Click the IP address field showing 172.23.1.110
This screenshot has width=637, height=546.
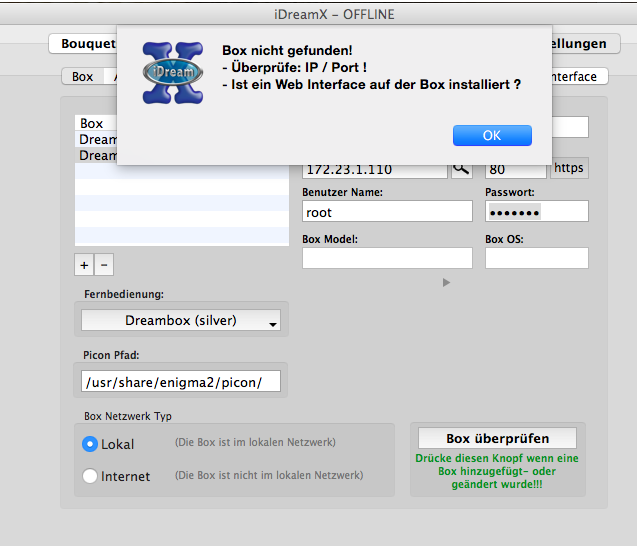click(374, 169)
